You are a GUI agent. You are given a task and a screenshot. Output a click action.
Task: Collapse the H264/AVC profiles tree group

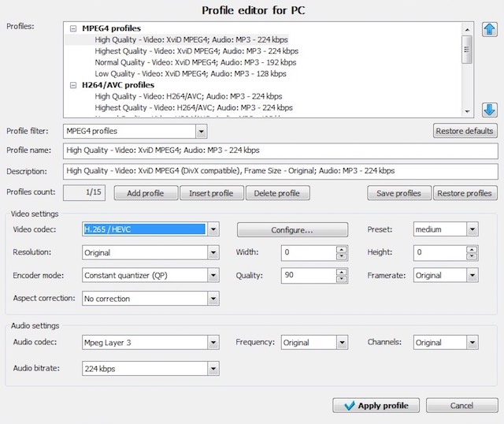click(x=73, y=85)
